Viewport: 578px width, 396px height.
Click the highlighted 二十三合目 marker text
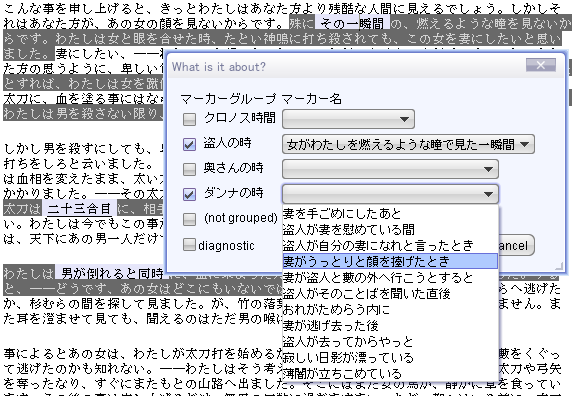click(x=80, y=209)
